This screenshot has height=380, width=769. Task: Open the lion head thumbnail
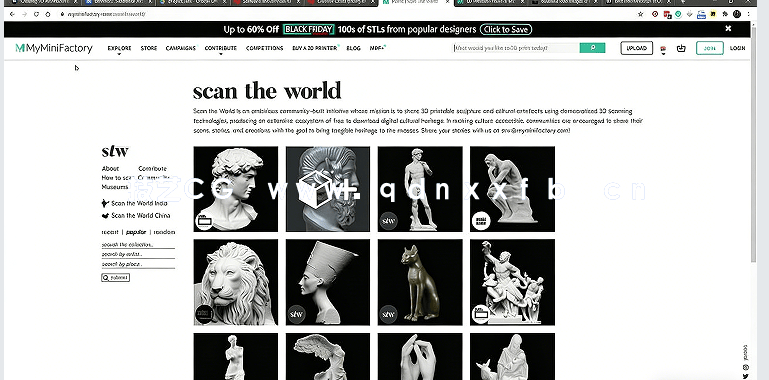click(x=235, y=282)
